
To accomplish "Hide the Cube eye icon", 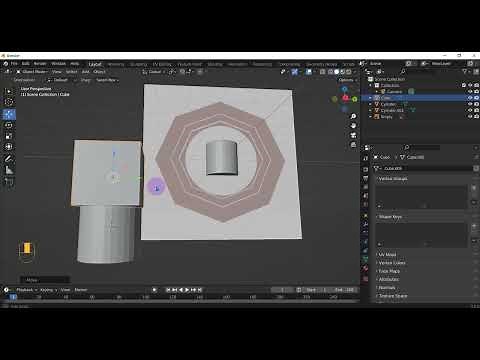I will pyautogui.click(x=470, y=98).
